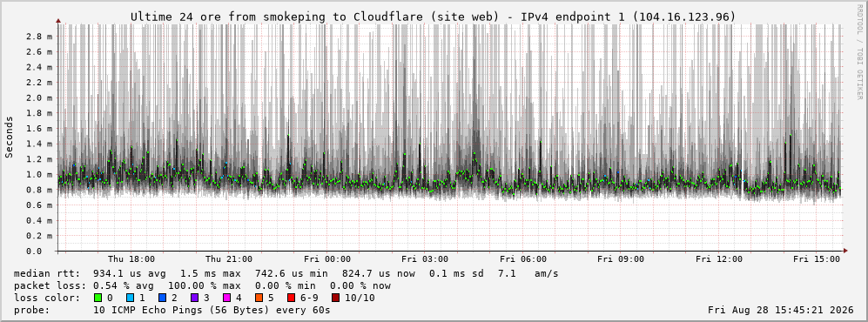Click the Fri 15:00 time axis label

pos(817,259)
